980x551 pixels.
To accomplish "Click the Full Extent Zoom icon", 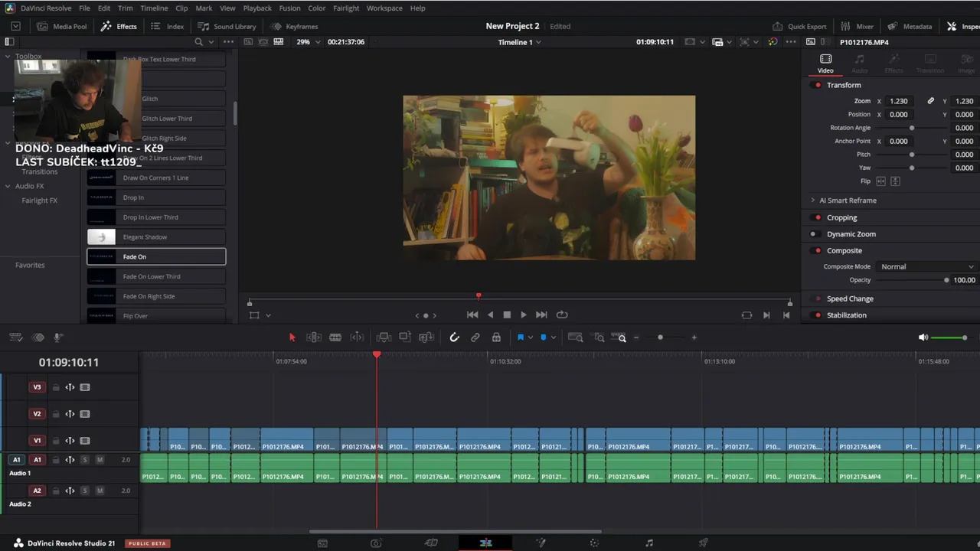I will (x=576, y=337).
